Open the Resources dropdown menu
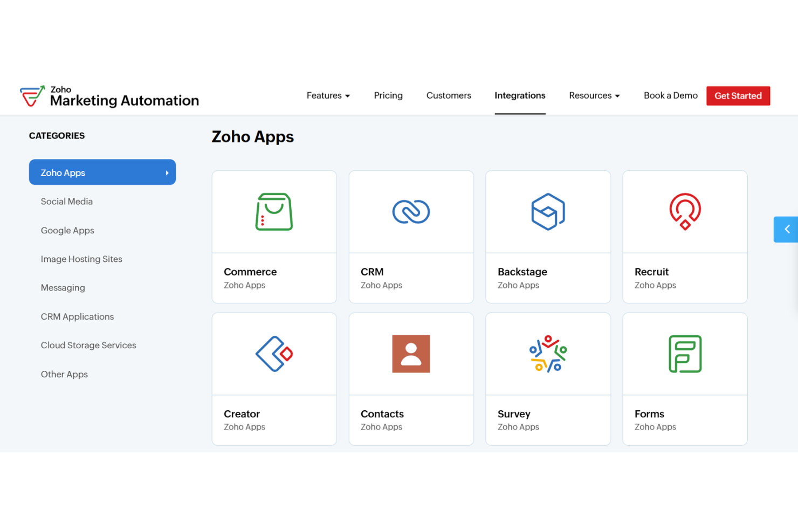 (594, 95)
